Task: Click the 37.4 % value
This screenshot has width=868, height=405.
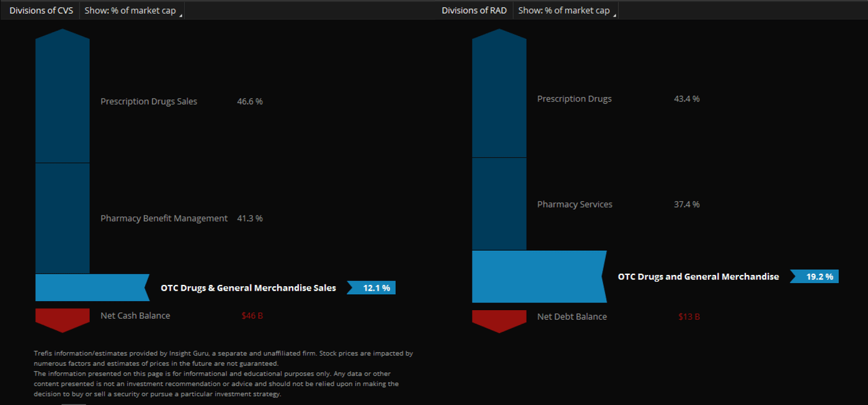Action: [687, 204]
